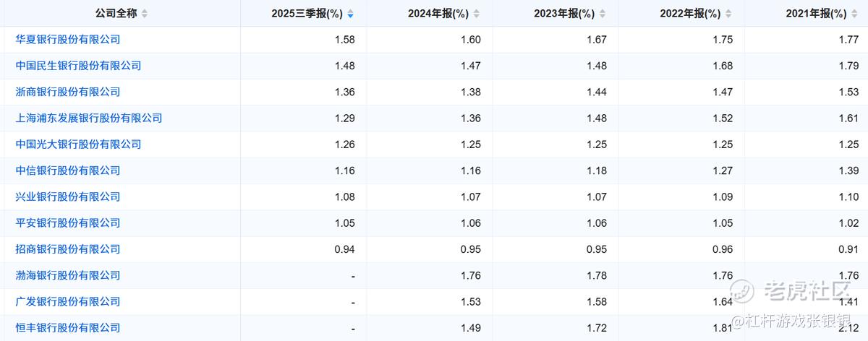The height and width of the screenshot is (341, 868).
Task: Sort by 2025三季报(%) column arrow icon
Action: [x=351, y=14]
